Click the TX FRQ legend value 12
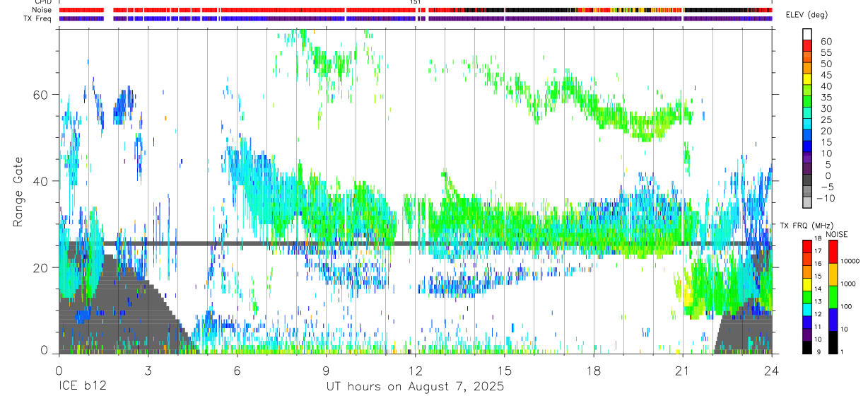The height and width of the screenshot is (401, 868). click(x=818, y=314)
